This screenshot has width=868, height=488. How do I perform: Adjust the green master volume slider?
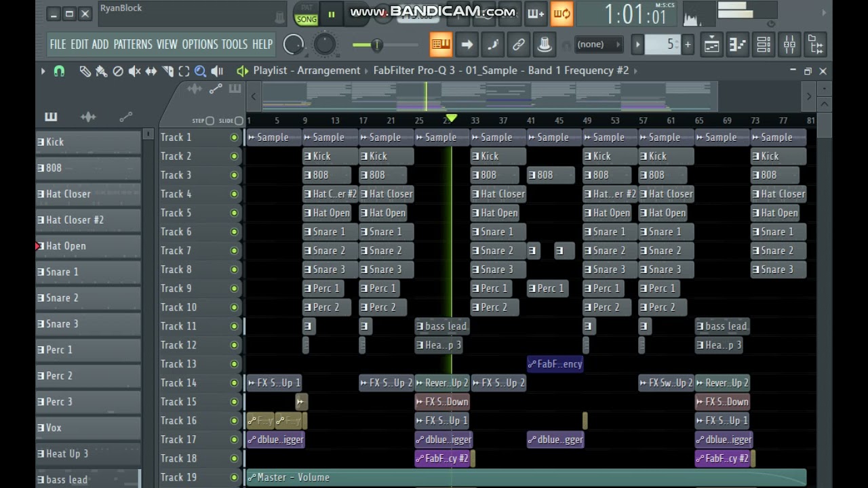click(376, 45)
